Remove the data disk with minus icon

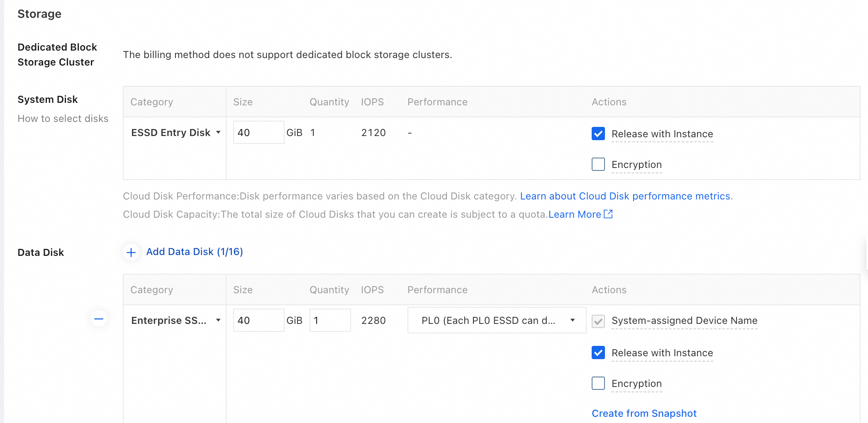pos(99,319)
